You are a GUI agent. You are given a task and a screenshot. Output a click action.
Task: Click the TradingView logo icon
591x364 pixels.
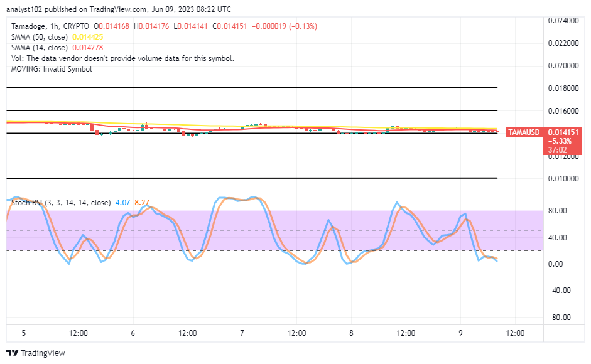coord(13,353)
